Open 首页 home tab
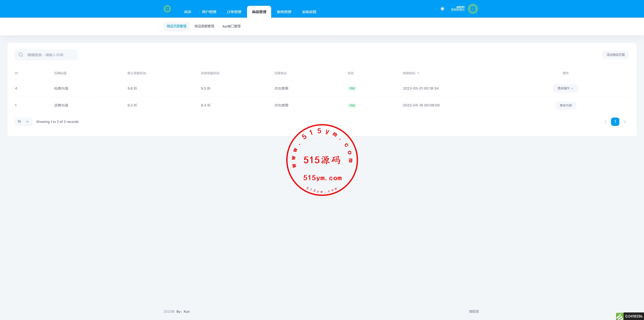Viewport: 644px width, 320px height. tap(188, 12)
